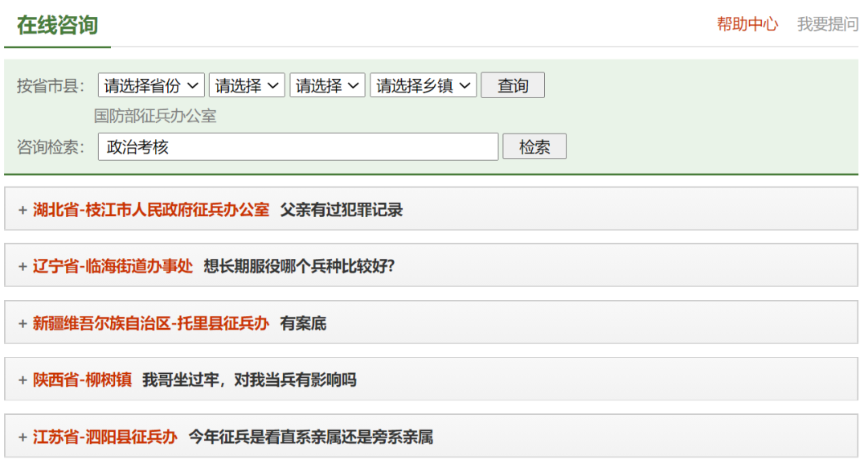Open question 父亲有过犯罪记录
This screenshot has height=472, width=868.
click(342, 210)
